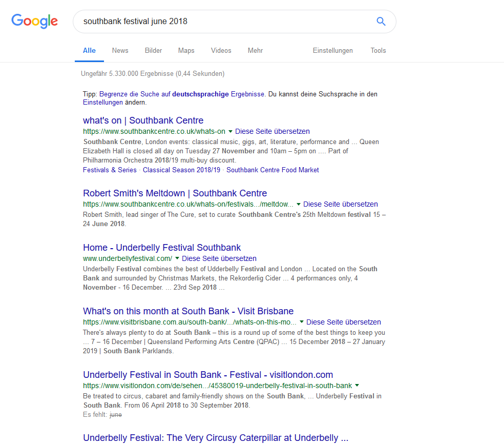This screenshot has width=504, height=444.
Task: Expand dropdown arrow beside whats-on URL
Action: point(230,131)
